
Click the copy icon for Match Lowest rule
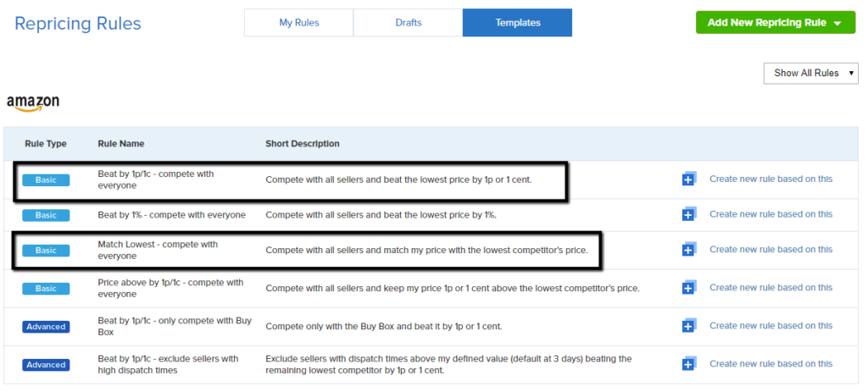(x=689, y=250)
